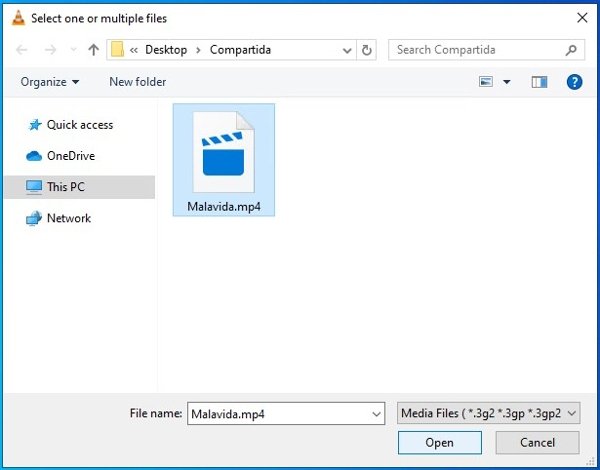600x470 pixels.
Task: Click the Malavida.mp4 file name label
Action: (x=224, y=207)
